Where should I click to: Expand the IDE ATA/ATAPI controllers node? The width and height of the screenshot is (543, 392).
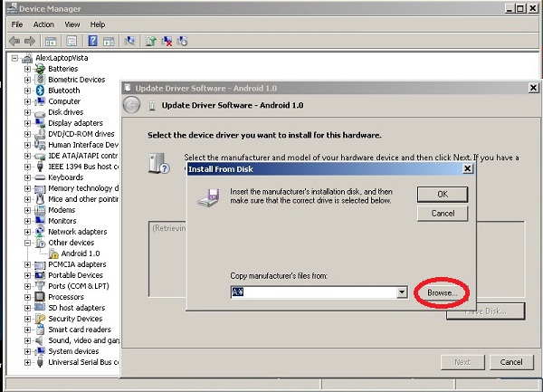click(27, 156)
